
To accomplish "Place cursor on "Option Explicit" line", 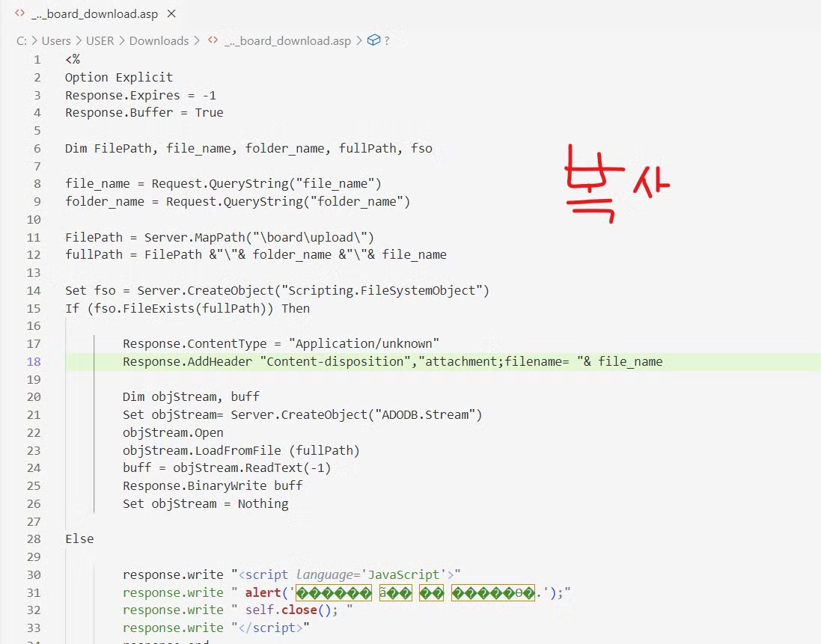I will pos(119,78).
